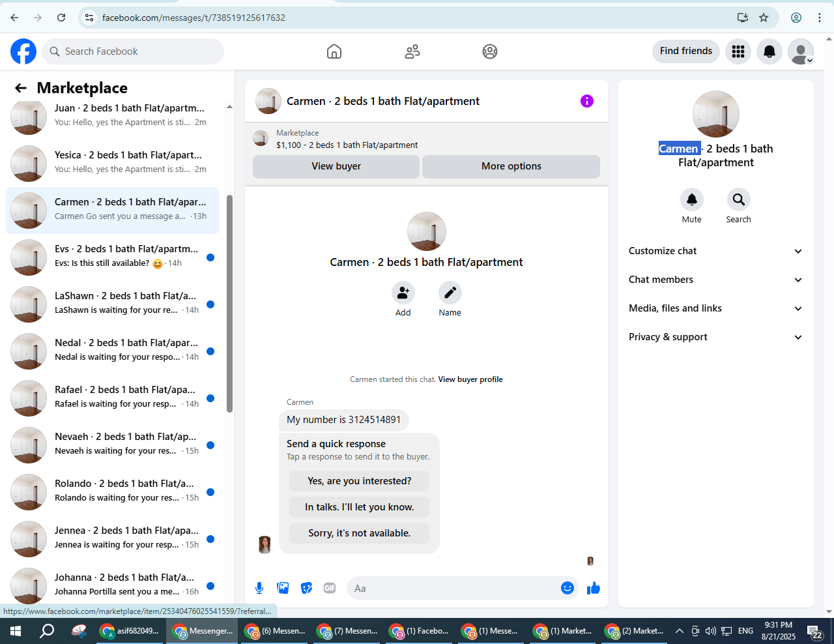Open the account profile menu
Image resolution: width=834 pixels, height=644 pixels.
801,51
